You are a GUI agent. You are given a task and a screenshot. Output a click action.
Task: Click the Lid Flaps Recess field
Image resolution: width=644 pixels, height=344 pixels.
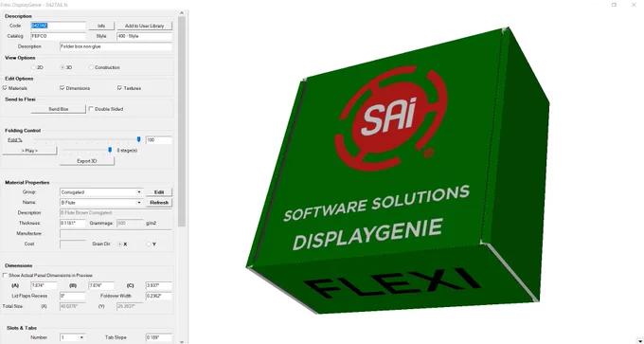[x=73, y=296]
